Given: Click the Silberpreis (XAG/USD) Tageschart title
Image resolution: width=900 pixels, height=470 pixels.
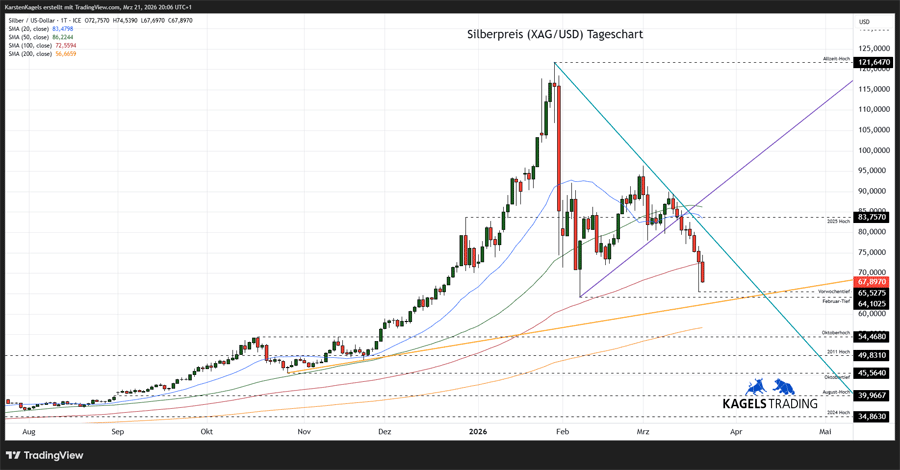Looking at the screenshot, I should [555, 34].
